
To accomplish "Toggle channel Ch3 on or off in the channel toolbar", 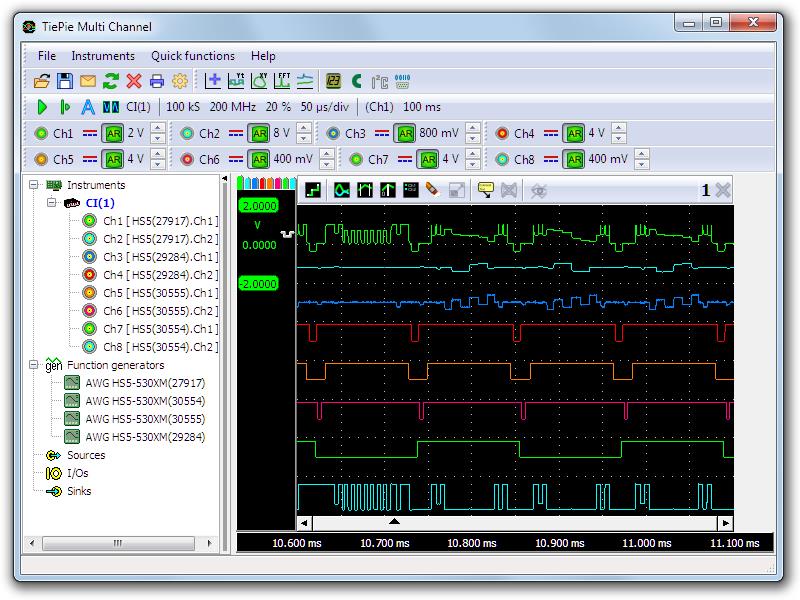I will 333,134.
